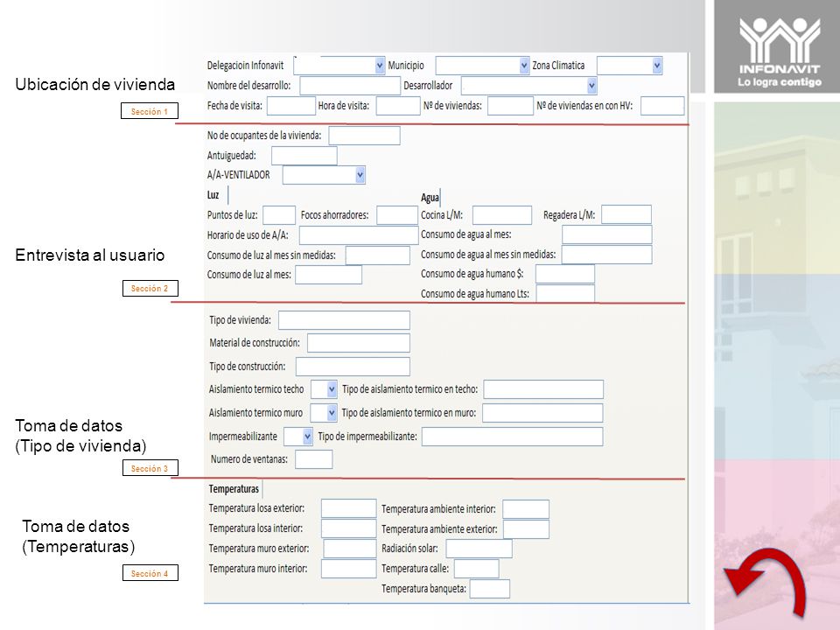Click the No de ocupantes de la vivienda field
Image resolution: width=840 pixels, height=630 pixels.
pyautogui.click(x=364, y=136)
